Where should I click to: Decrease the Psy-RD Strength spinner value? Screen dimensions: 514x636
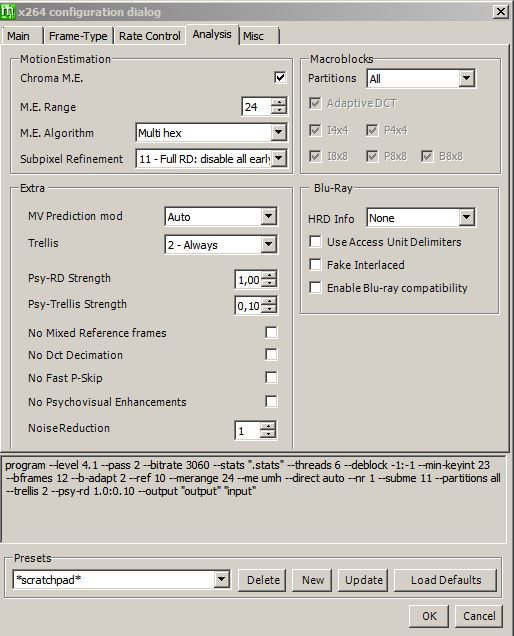tap(269, 284)
